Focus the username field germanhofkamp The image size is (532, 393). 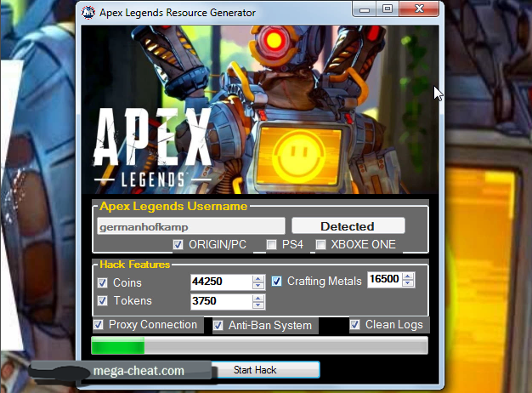191,226
